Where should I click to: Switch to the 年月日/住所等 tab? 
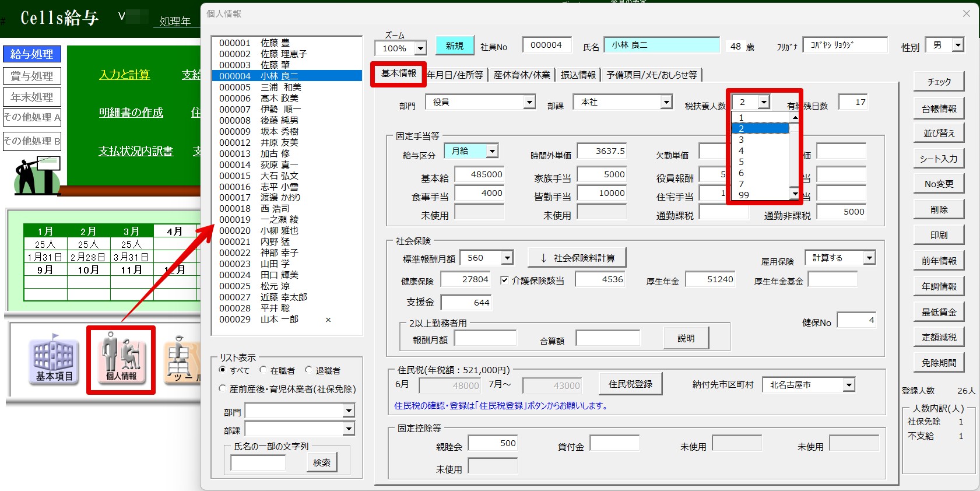[x=455, y=75]
